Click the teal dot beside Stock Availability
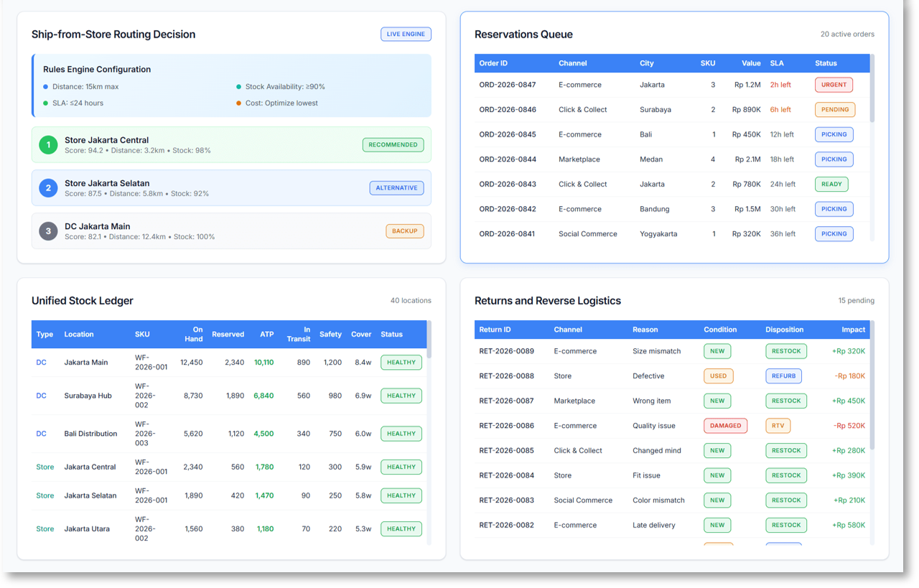Image resolution: width=919 pixels, height=588 pixels. tap(239, 87)
